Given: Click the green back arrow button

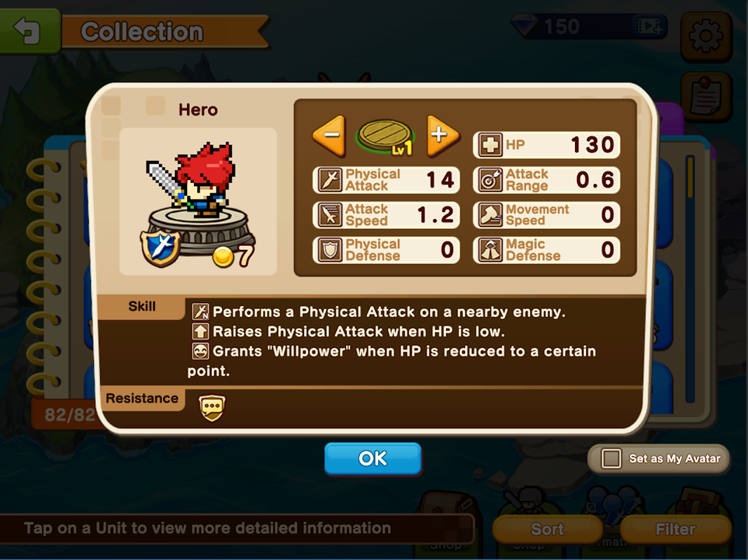Looking at the screenshot, I should coord(29,31).
